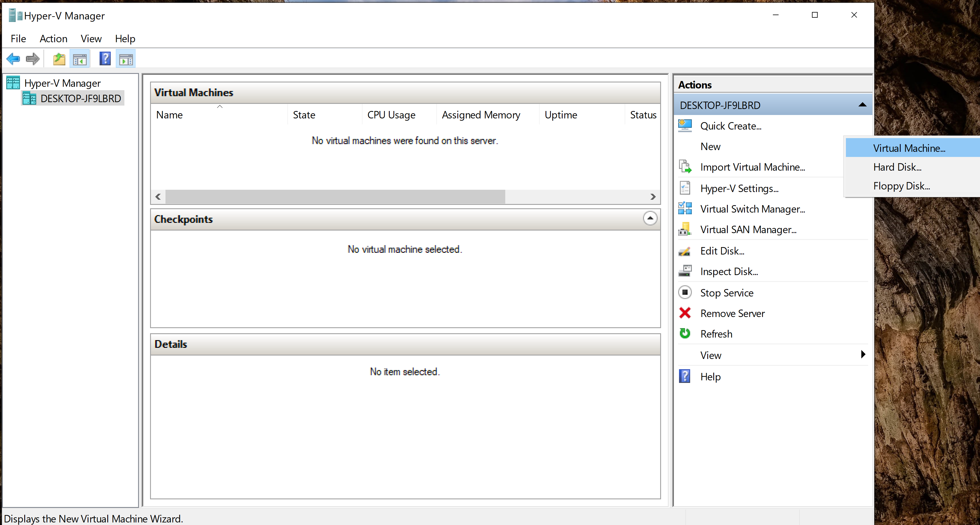The height and width of the screenshot is (525, 980).
Task: Collapse the Checkpoints pane using round arrow
Action: pyautogui.click(x=650, y=218)
